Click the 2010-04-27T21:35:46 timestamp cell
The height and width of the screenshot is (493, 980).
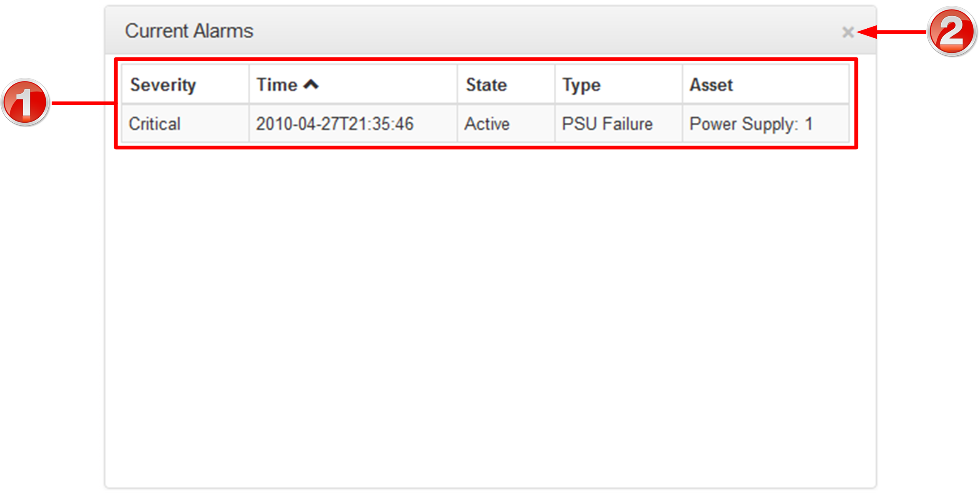tap(335, 124)
